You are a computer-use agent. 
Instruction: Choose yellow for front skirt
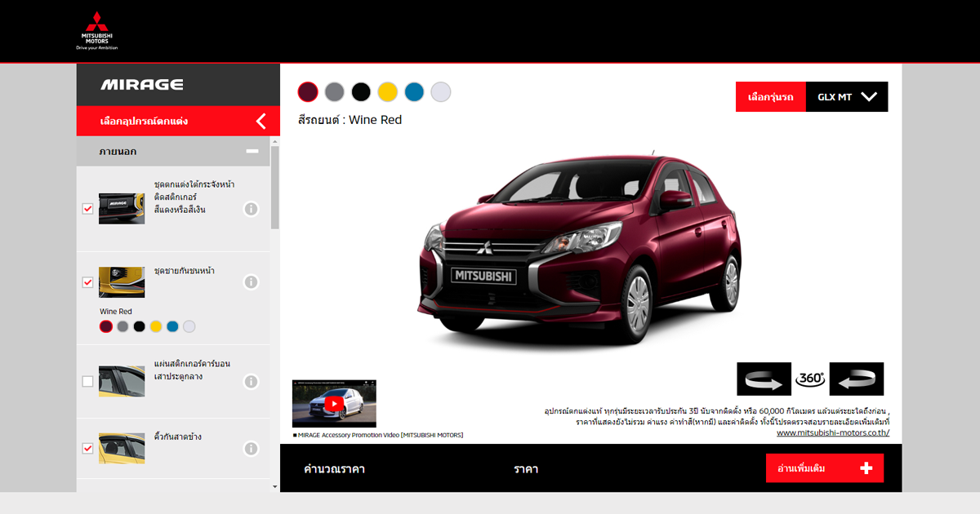pyautogui.click(x=156, y=326)
